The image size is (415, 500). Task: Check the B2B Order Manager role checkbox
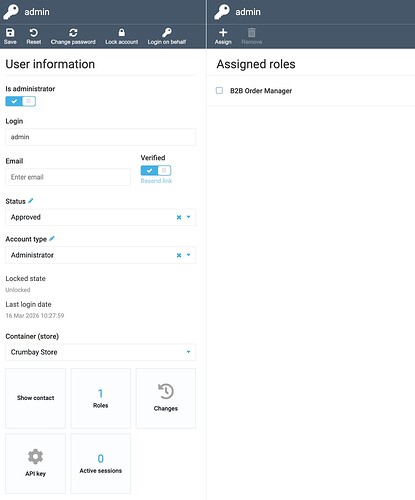(219, 91)
